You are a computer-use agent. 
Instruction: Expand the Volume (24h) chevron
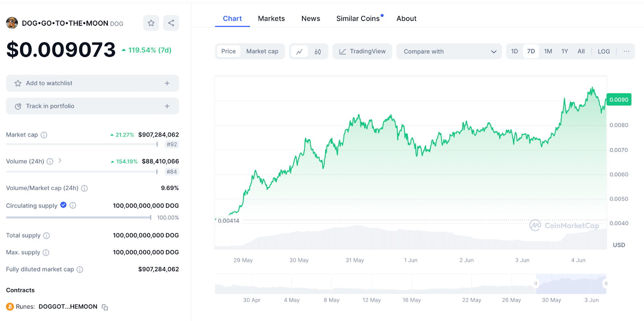point(60,160)
